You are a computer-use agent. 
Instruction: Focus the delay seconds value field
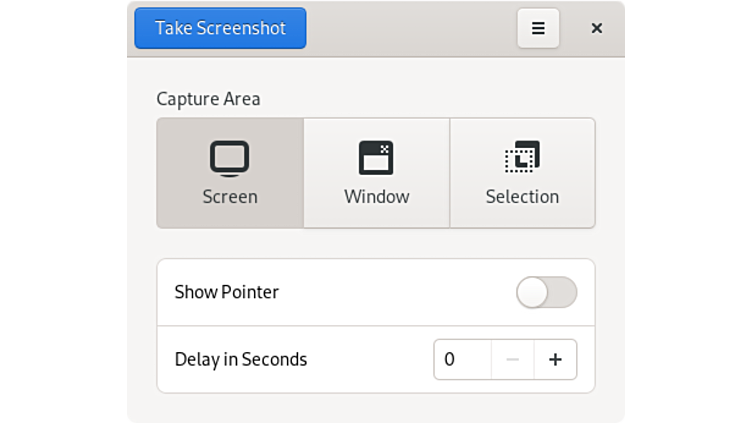coord(462,360)
